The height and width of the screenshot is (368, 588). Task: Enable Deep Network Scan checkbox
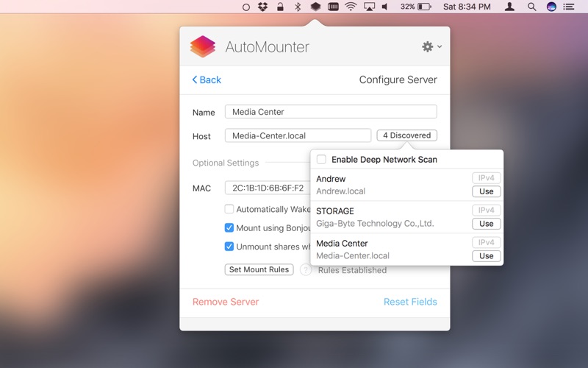321,159
